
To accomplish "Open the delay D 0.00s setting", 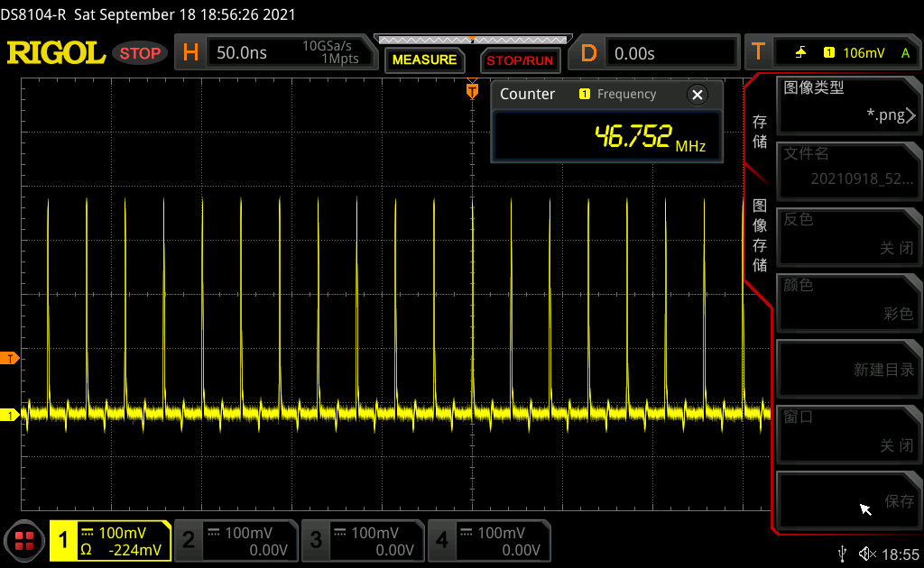I will pos(653,53).
